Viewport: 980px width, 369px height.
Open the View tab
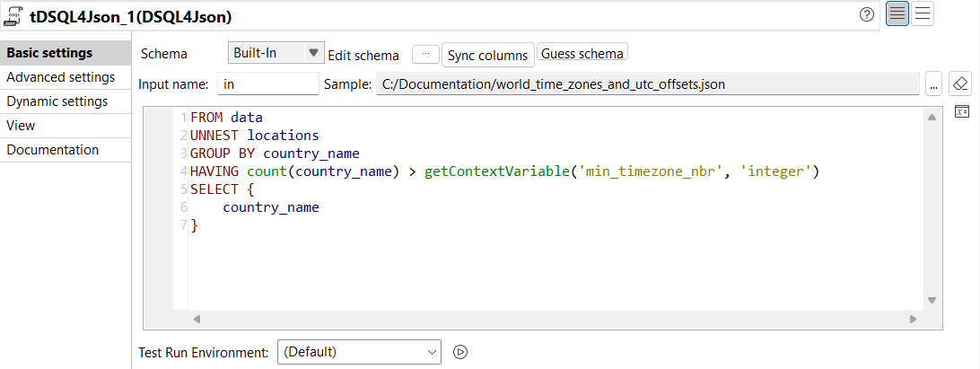click(x=66, y=126)
